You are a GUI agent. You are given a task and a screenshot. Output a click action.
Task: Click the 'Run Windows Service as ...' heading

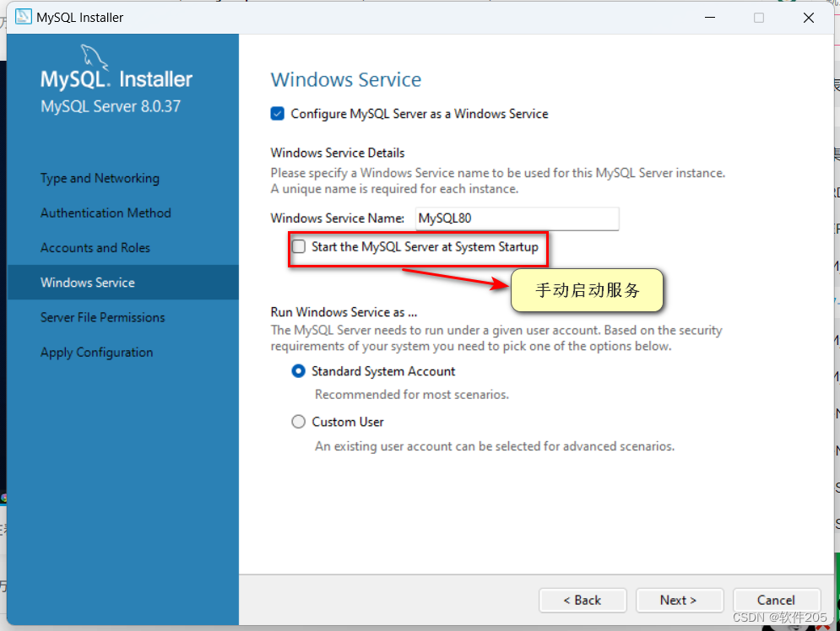tap(344, 312)
